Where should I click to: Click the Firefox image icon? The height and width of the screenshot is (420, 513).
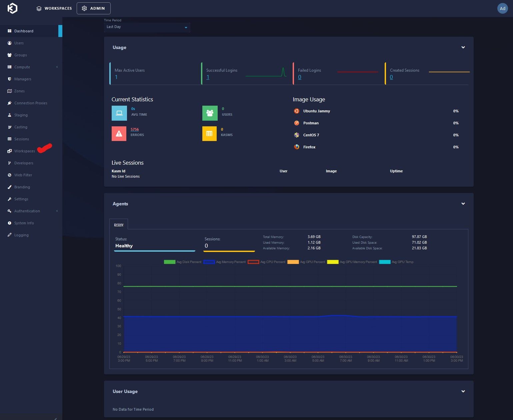(297, 147)
